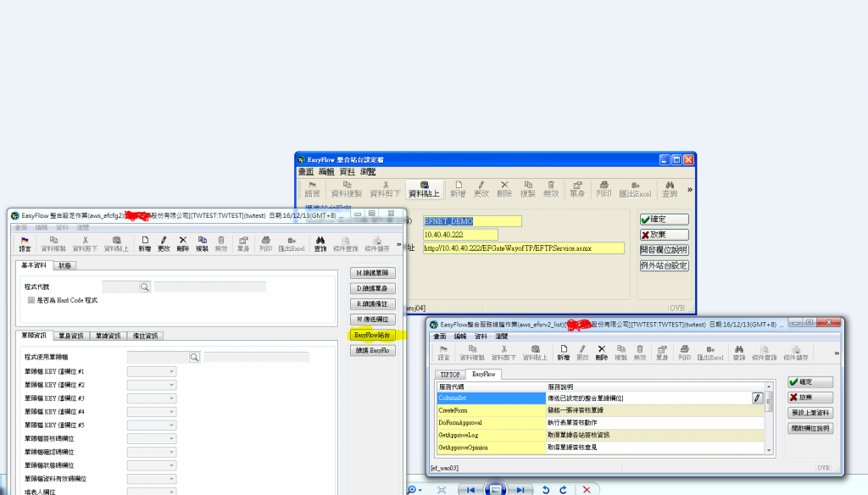
Task: Click D.維護單身 button
Action: coord(373,288)
